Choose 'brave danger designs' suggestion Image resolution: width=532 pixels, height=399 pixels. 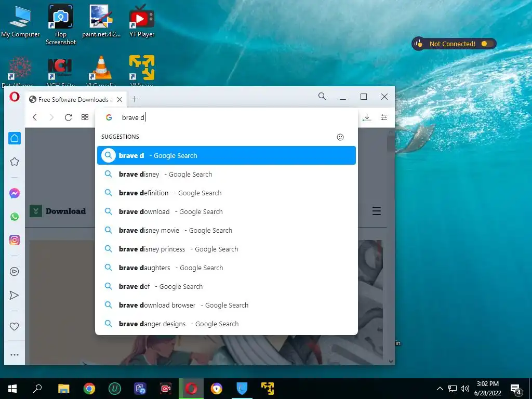[x=227, y=324]
